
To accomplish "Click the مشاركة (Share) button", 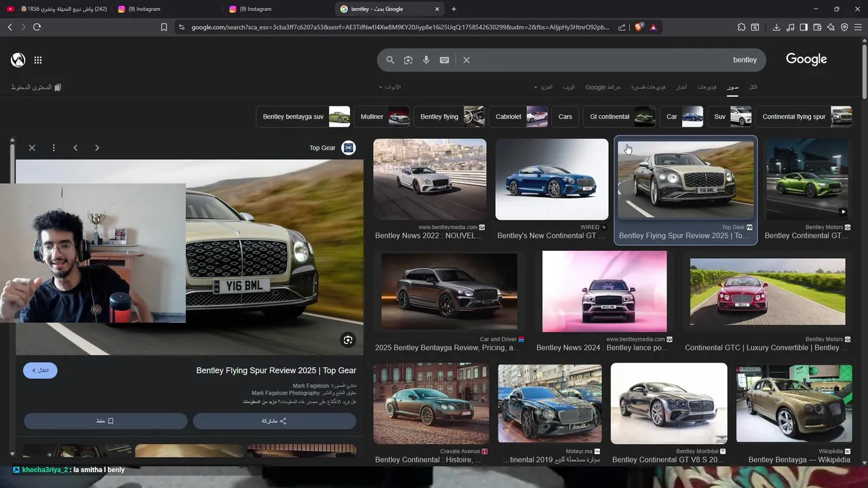I will click(x=275, y=421).
